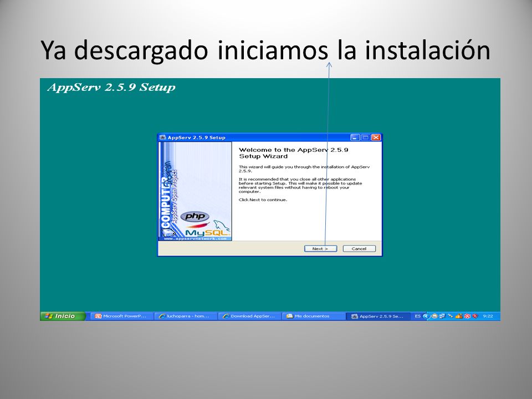532x399 pixels.
Task: Click the clock showing 9:22
Action: click(488, 316)
